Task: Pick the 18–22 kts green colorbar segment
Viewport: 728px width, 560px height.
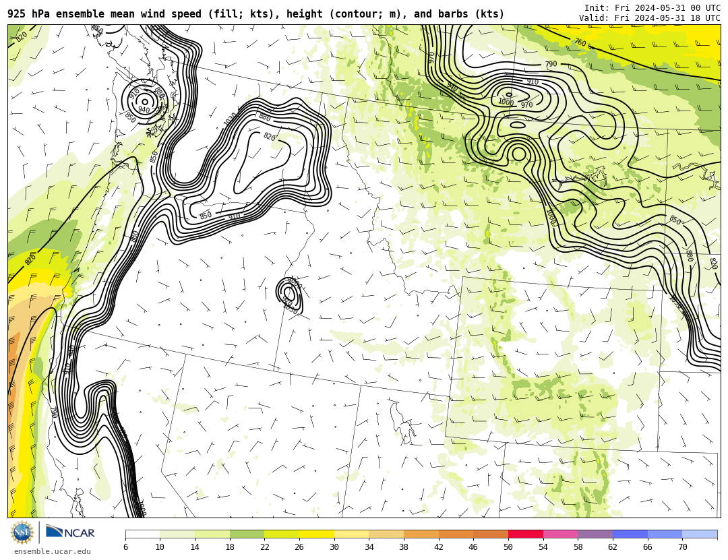Action: tap(247, 534)
